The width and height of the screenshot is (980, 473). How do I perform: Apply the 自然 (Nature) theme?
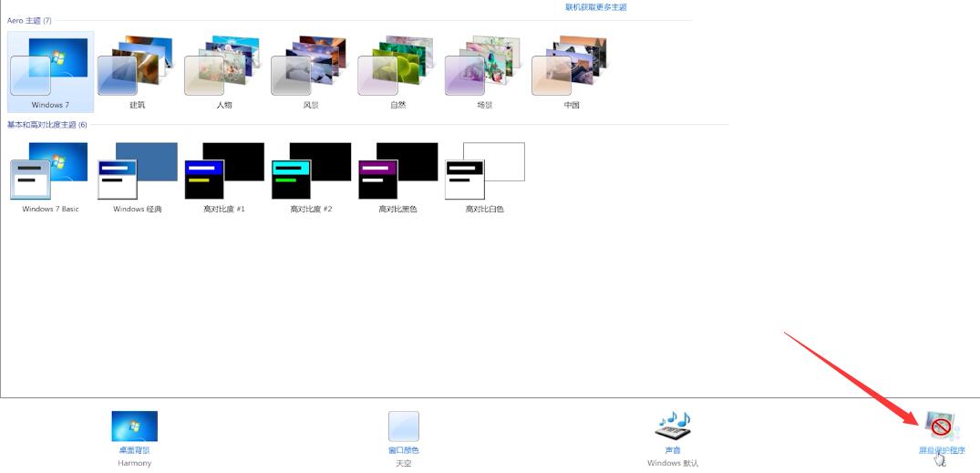(x=397, y=68)
